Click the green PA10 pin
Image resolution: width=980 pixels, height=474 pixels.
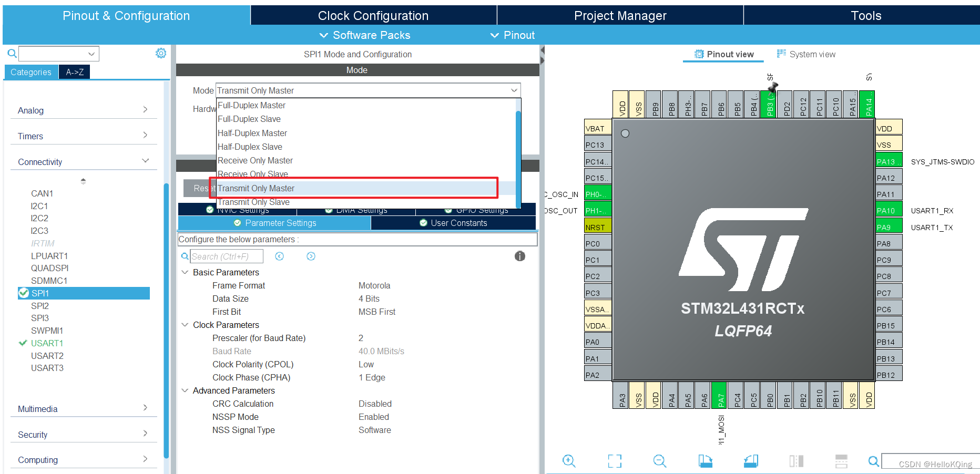tap(889, 210)
